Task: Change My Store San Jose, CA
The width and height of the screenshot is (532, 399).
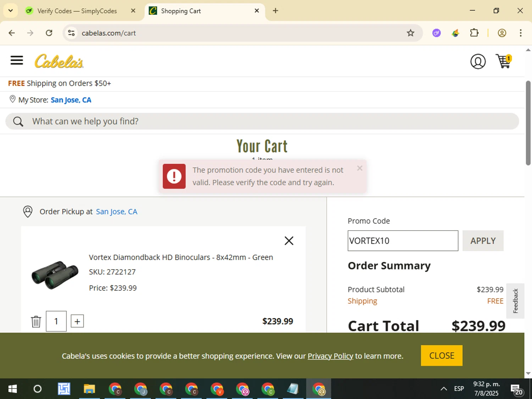Action: pos(71,100)
